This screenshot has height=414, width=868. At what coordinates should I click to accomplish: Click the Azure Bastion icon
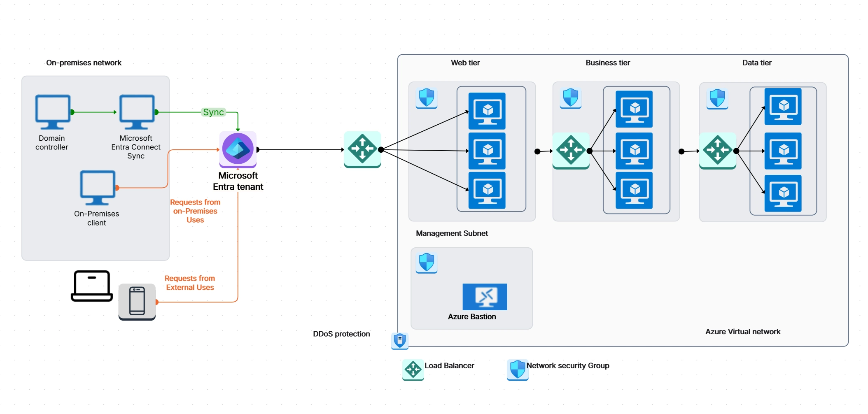(485, 296)
